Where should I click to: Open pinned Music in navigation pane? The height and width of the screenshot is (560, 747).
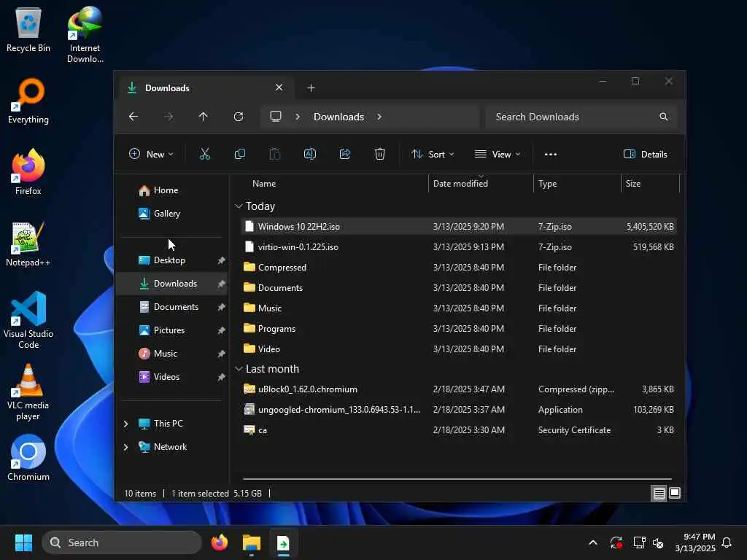tap(166, 354)
